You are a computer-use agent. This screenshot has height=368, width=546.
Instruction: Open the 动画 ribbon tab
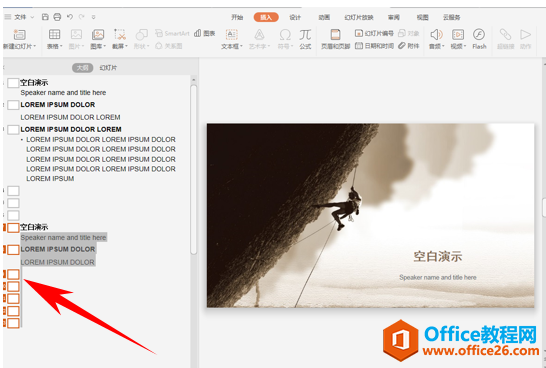(324, 17)
